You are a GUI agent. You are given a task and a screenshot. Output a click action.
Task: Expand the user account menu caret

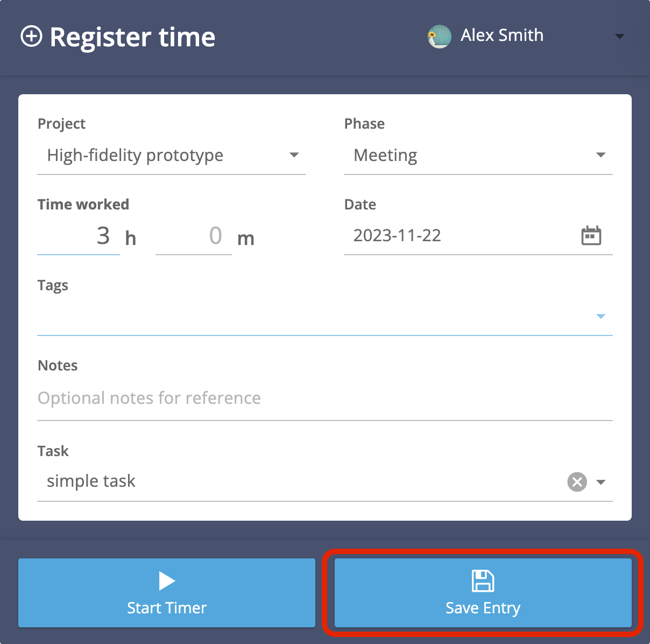point(619,37)
